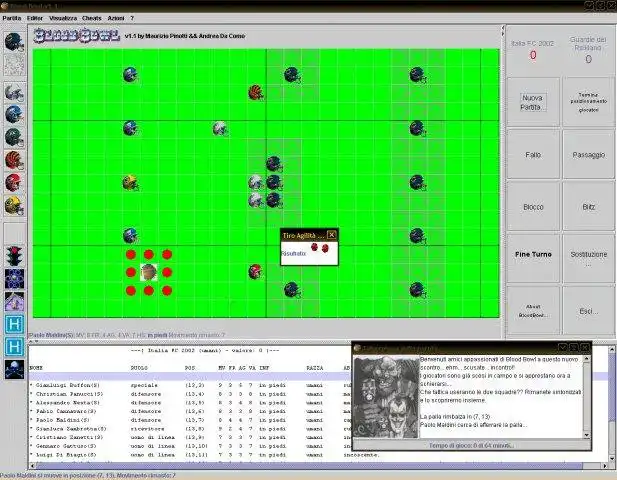Click the Fallo action button
The height and width of the screenshot is (480, 617).
click(x=533, y=155)
